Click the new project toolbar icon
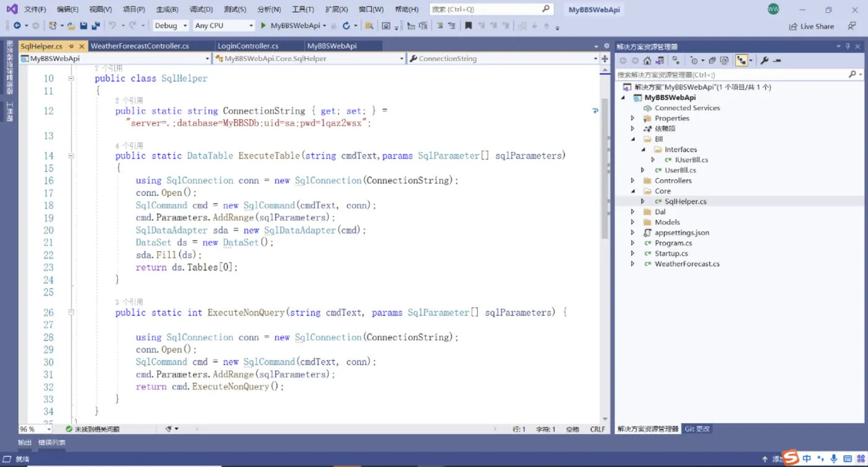This screenshot has height=467, width=868. tap(53, 25)
